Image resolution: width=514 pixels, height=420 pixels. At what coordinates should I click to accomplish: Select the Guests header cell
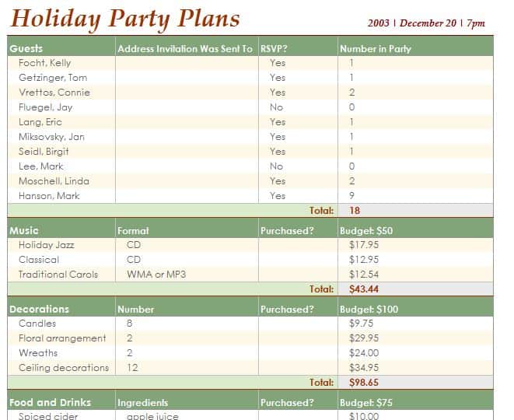[61, 48]
